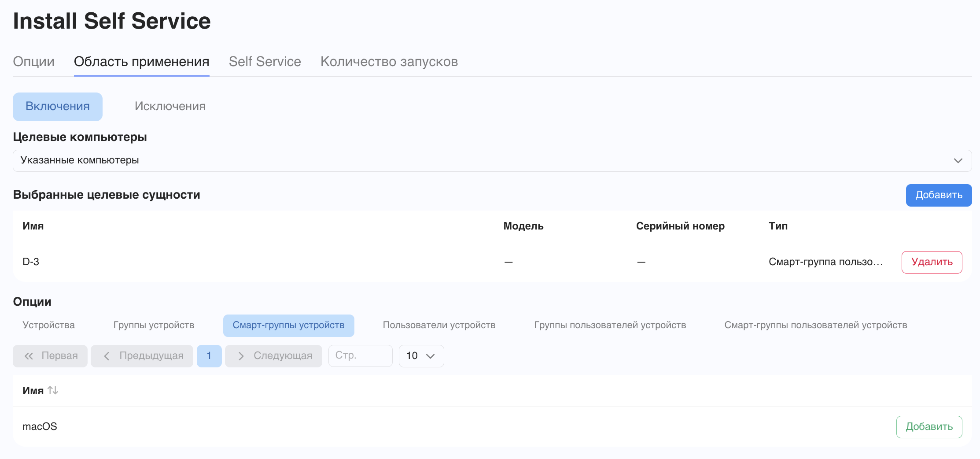This screenshot has width=980, height=459.
Task: Open the Пользователи устройств option tab
Action: coord(439,326)
